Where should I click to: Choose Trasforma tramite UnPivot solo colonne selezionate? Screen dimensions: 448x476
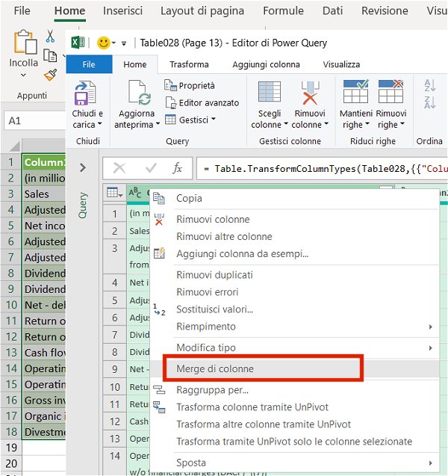pyautogui.click(x=295, y=442)
